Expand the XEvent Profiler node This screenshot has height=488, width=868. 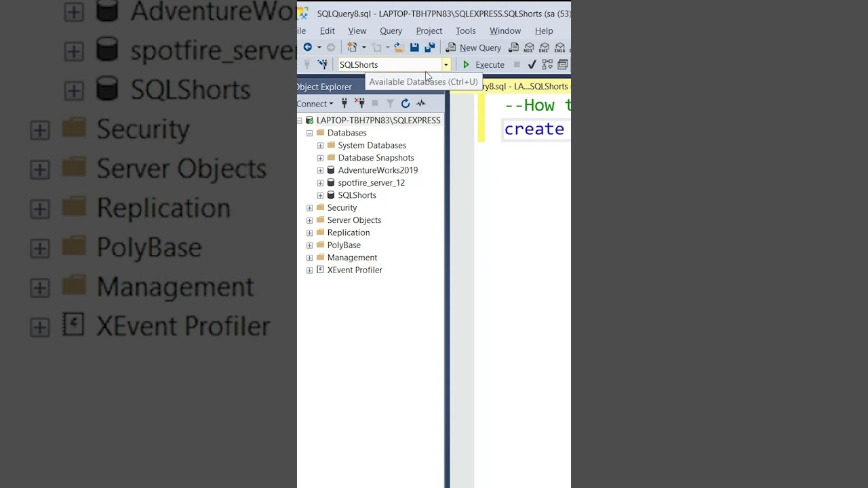[x=309, y=270]
